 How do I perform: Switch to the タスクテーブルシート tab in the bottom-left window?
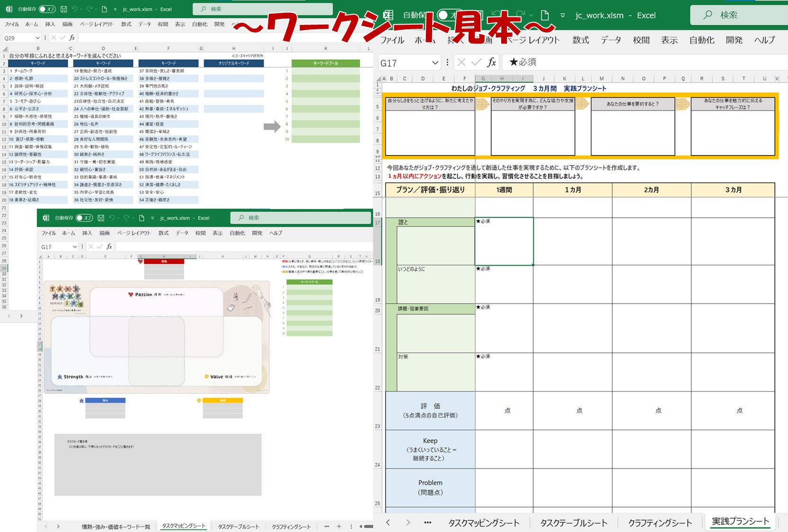(239, 527)
